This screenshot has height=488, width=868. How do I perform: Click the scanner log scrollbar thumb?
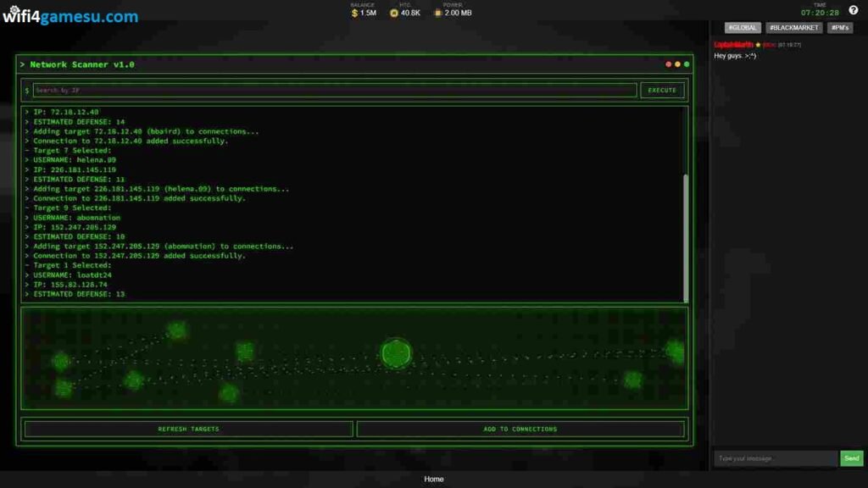(x=686, y=237)
